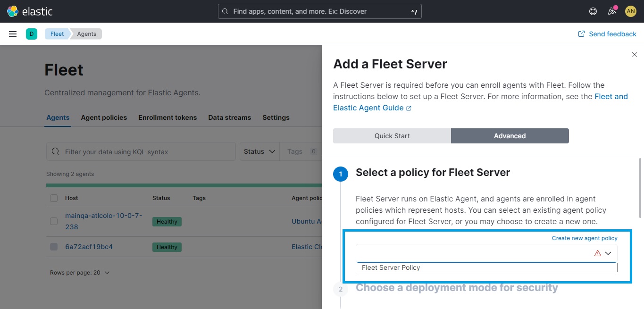Viewport: 644px width, 309px height.
Task: Switch to the Quick Start tab
Action: [392, 135]
